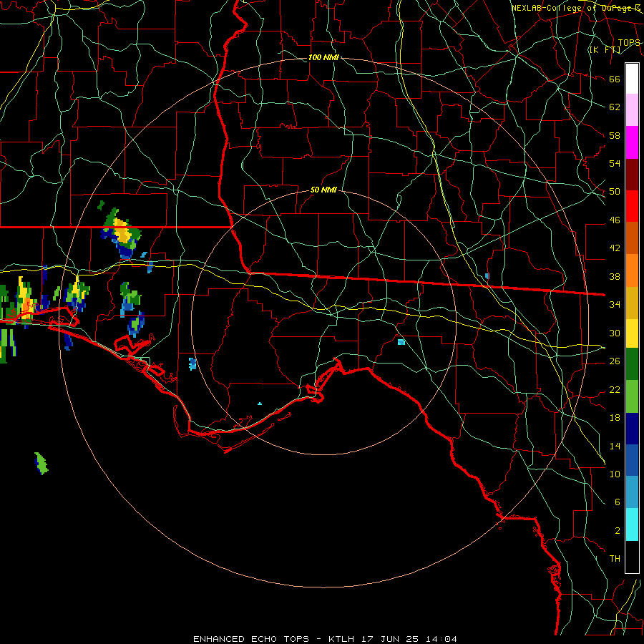Pick the dark green legend swatch

point(632,364)
